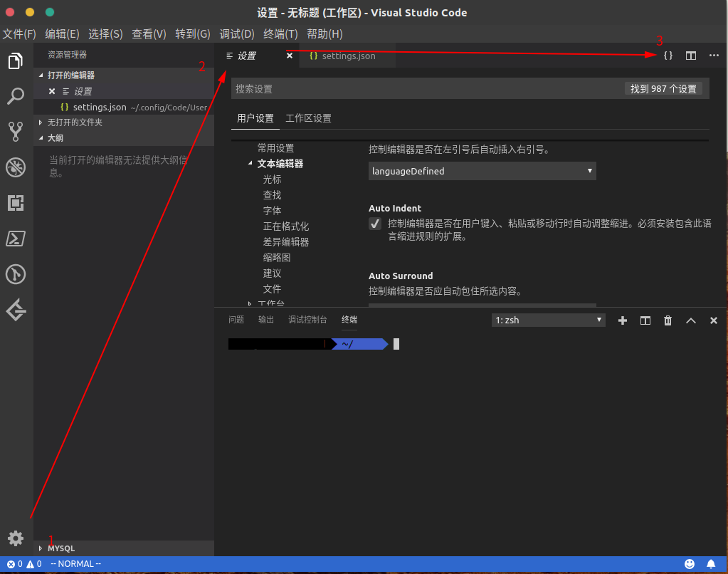The height and width of the screenshot is (574, 728).
Task: Collapse the 打开的编辑器 section
Action: tap(124, 75)
